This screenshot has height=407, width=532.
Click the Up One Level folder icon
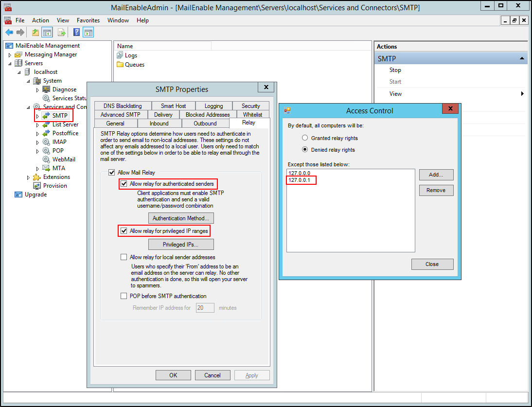35,33
